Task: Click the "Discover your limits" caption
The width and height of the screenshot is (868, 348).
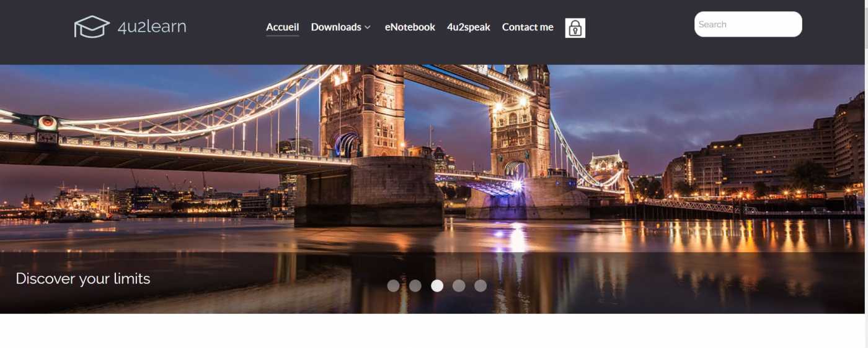Action: click(x=83, y=279)
